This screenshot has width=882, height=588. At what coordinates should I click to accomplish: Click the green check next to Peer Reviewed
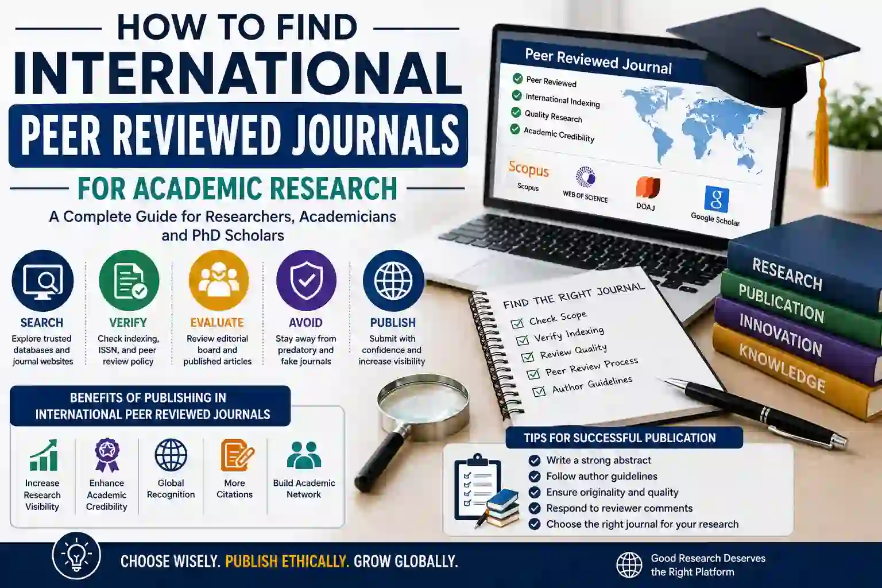pos(517,79)
